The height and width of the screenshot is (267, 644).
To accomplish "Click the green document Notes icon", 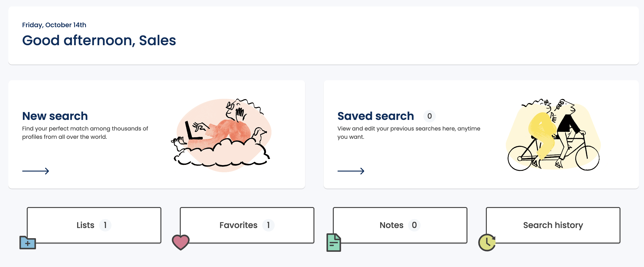I will tap(334, 243).
